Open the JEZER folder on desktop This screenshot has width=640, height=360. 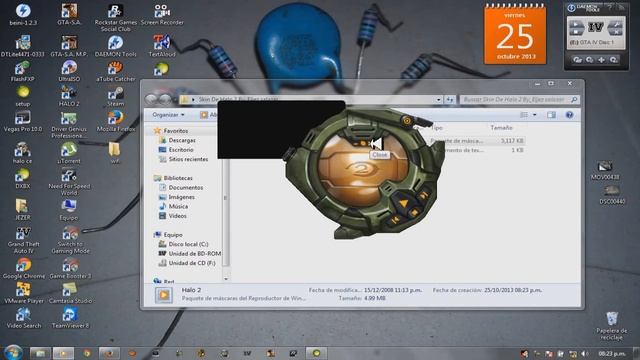[x=22, y=209]
